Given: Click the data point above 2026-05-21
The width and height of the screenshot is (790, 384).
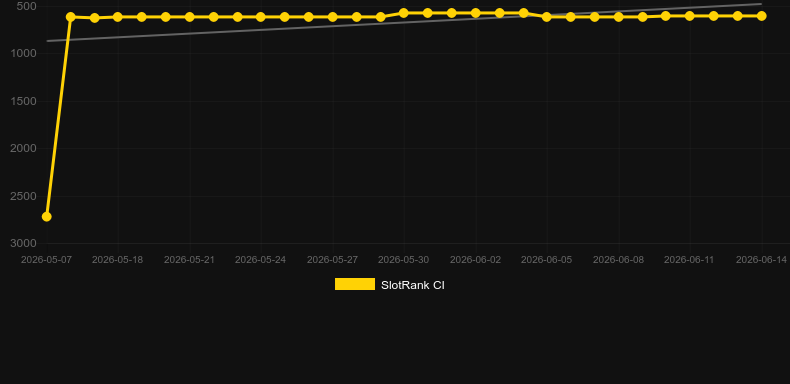Looking at the screenshot, I should [x=189, y=17].
